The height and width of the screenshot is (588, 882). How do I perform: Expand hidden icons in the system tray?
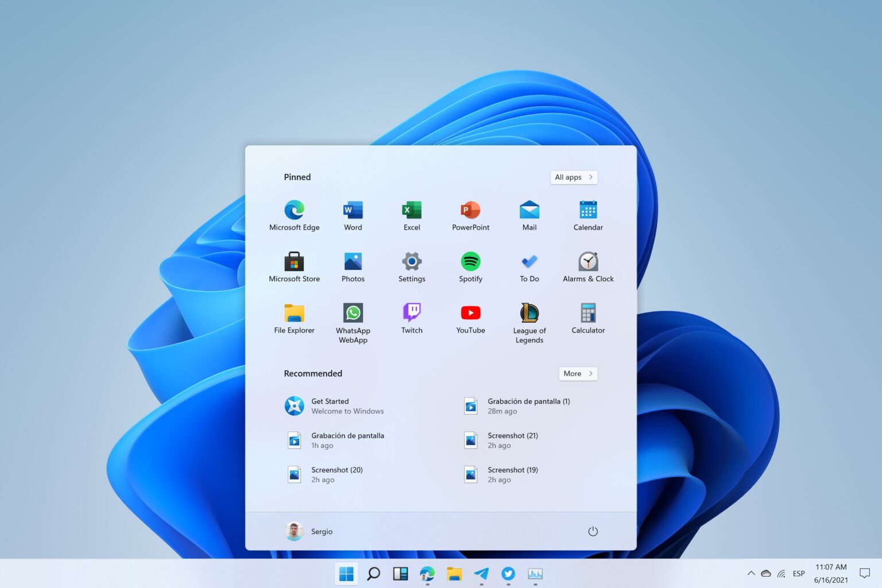[x=751, y=573]
